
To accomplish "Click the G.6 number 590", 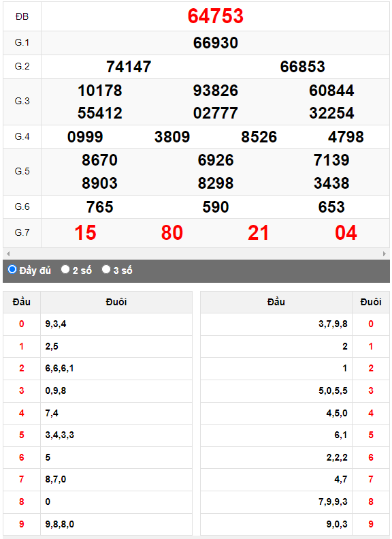I will pos(215,207).
